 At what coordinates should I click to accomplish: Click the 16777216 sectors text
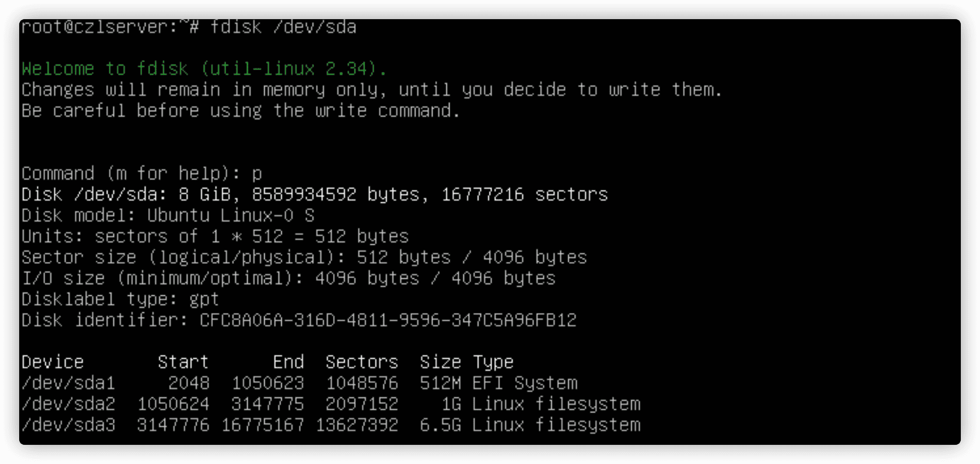point(525,195)
